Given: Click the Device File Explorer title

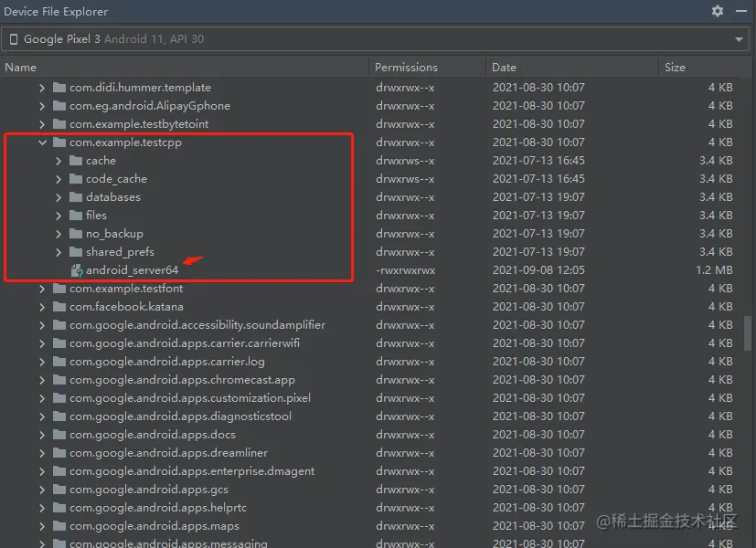Looking at the screenshot, I should point(56,12).
